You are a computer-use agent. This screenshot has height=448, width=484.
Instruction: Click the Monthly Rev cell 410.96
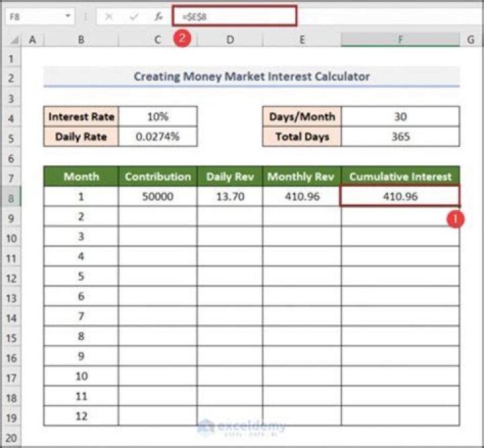pyautogui.click(x=302, y=196)
